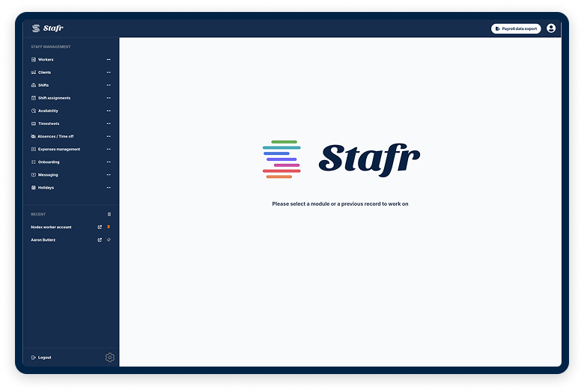Screen dimensions: 584x392
Task: Expand the Expenses management options
Action: (x=109, y=149)
